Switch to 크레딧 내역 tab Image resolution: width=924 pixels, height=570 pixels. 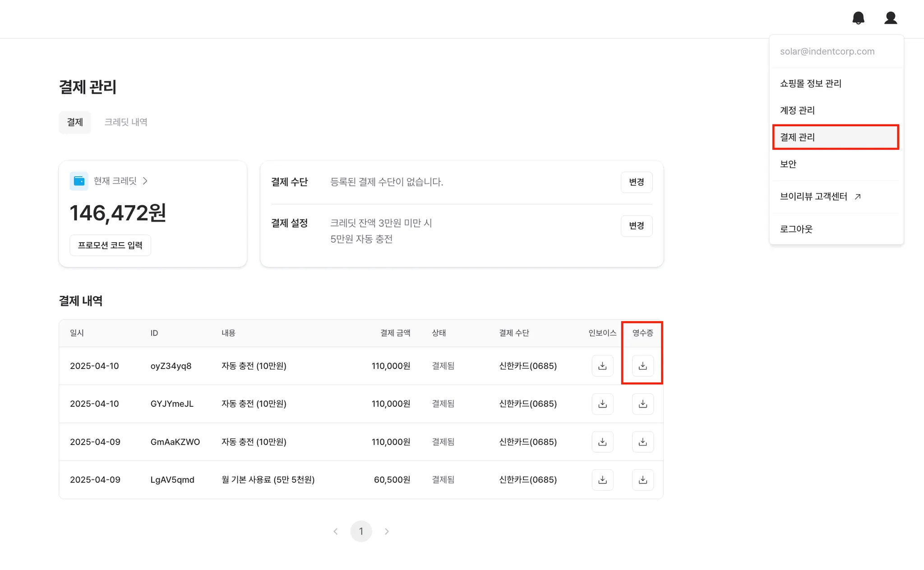pos(126,122)
